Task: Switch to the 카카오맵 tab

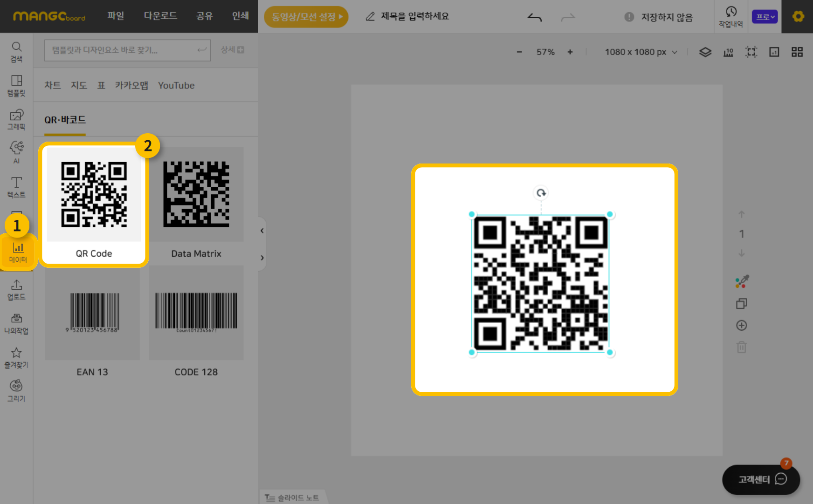Action: pos(131,85)
